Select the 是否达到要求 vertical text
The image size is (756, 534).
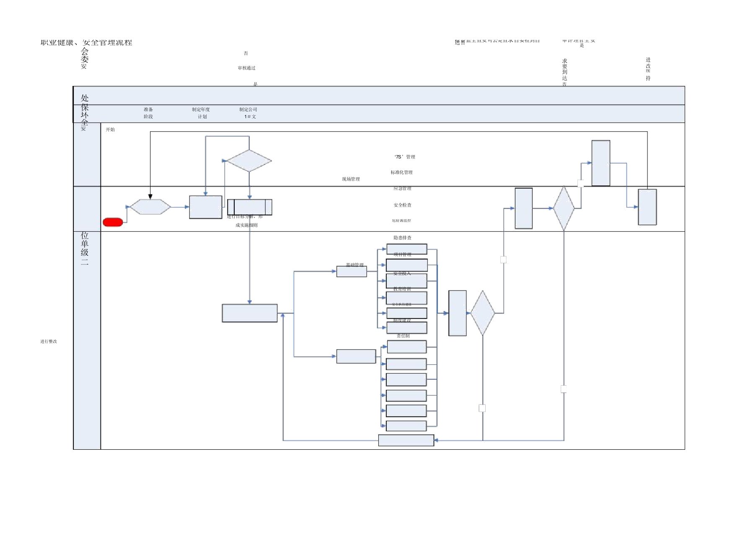tap(564, 73)
